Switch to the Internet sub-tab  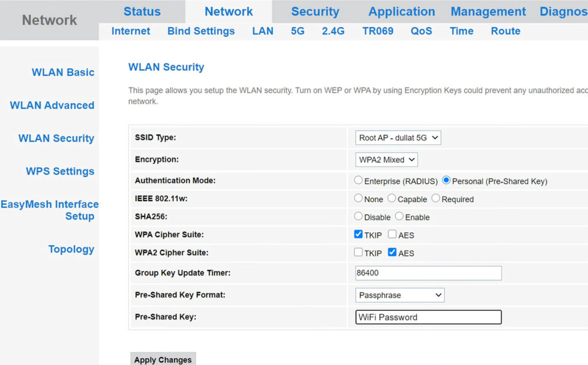point(130,31)
